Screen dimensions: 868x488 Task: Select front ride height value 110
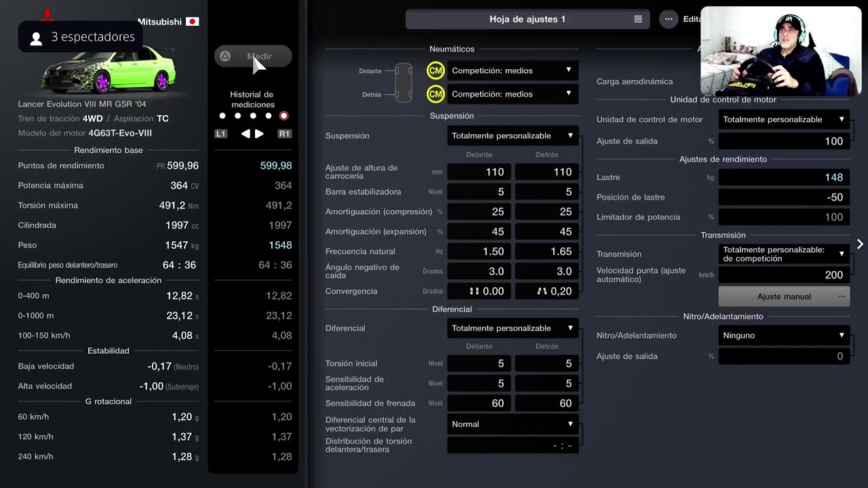479,172
